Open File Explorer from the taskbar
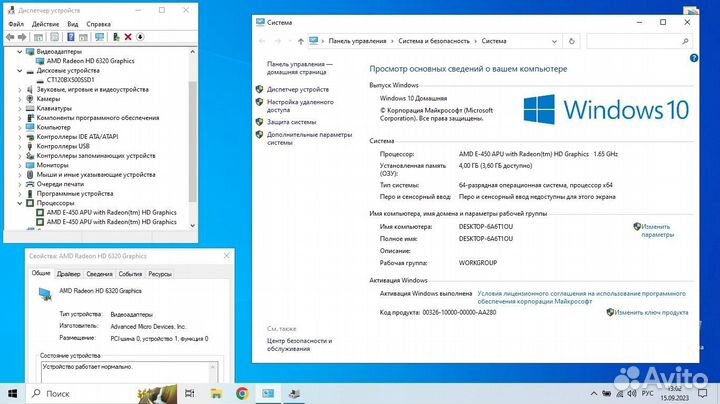This screenshot has width=720, height=404. click(x=216, y=393)
